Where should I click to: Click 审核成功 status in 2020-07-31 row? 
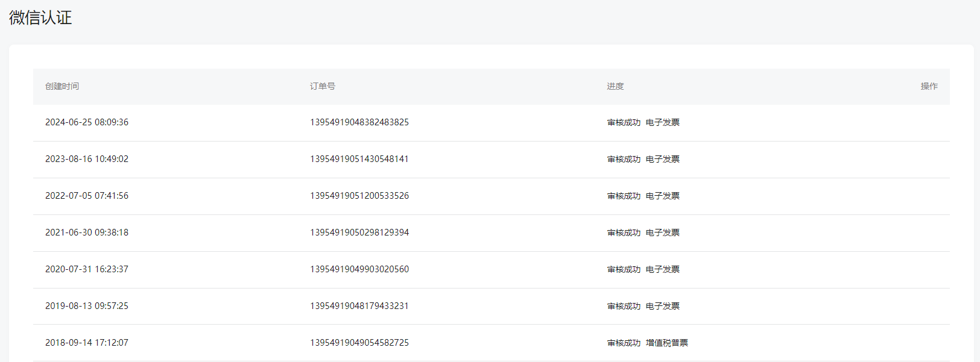(624, 269)
